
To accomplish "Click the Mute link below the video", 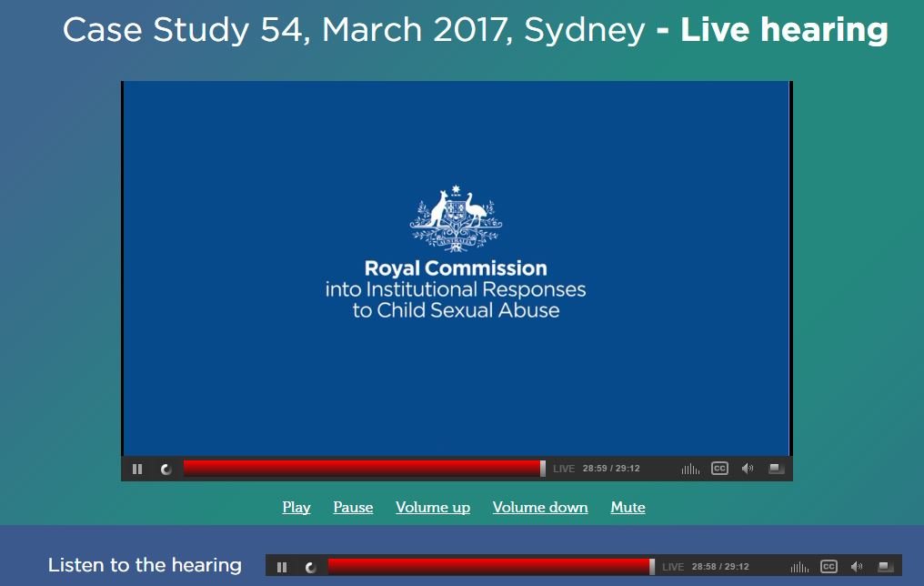I will tap(628, 507).
